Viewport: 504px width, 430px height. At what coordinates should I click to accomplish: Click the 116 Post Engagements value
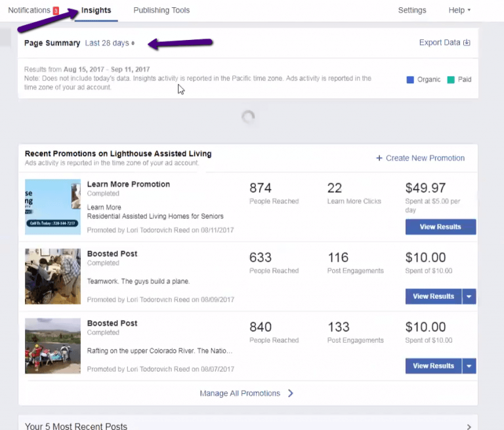338,258
